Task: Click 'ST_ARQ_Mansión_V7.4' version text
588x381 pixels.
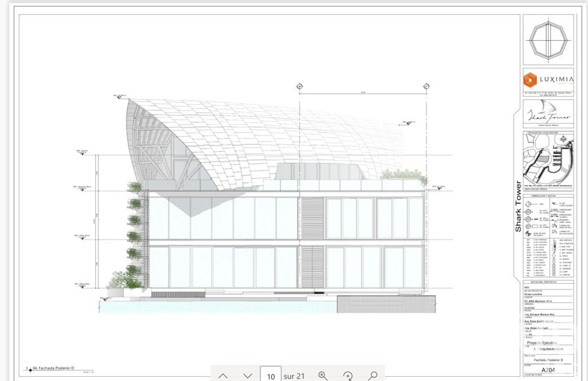Action: coord(538,301)
